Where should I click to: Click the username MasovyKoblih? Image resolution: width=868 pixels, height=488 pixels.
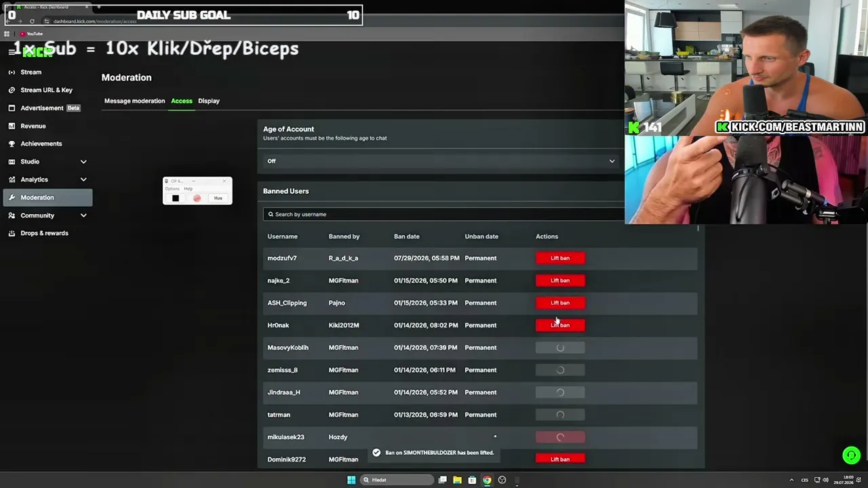click(x=288, y=348)
